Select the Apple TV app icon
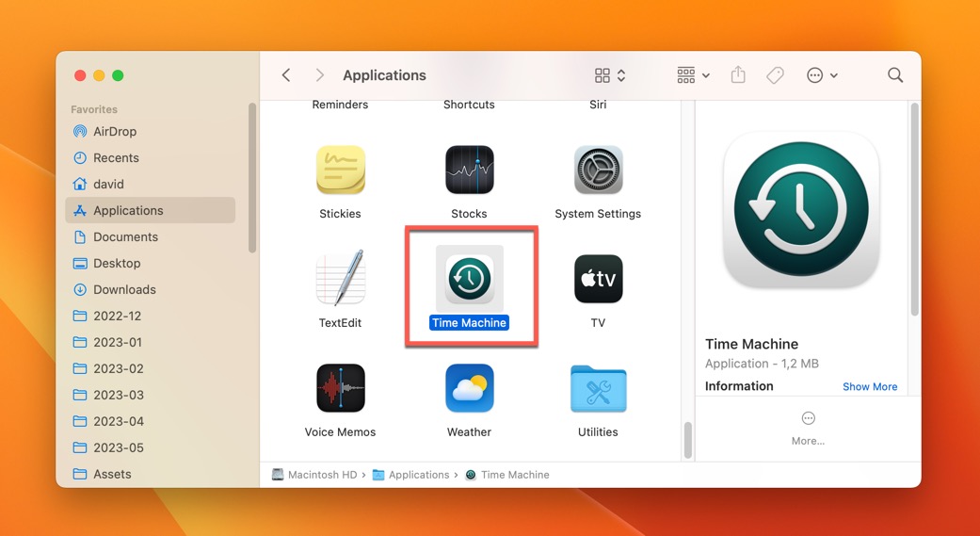980x536 pixels. 598,279
